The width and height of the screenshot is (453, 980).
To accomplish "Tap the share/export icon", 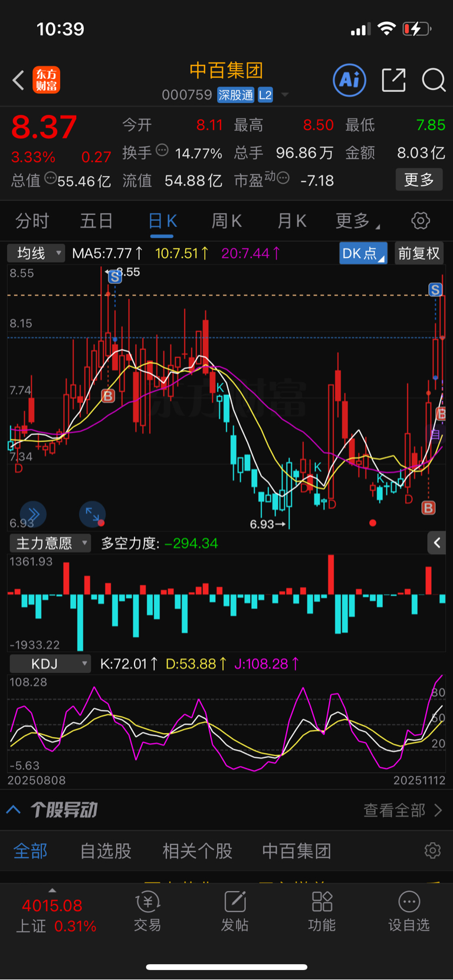I will [393, 80].
